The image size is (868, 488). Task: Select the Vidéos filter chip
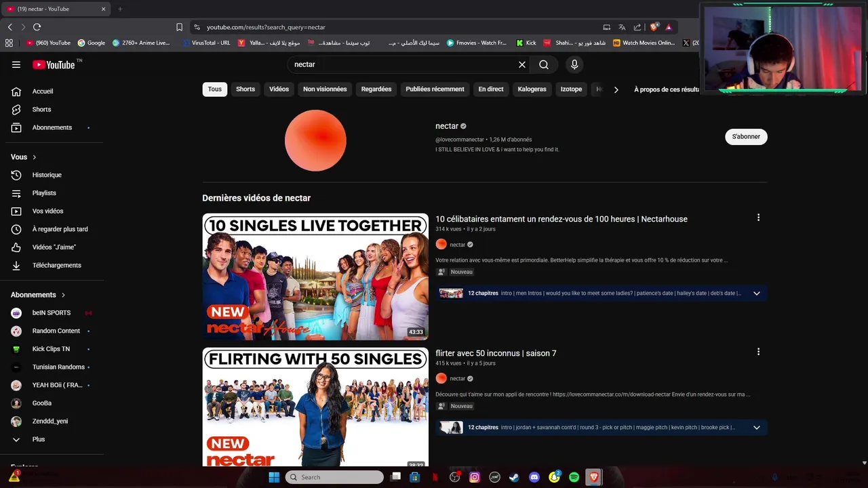(x=279, y=89)
